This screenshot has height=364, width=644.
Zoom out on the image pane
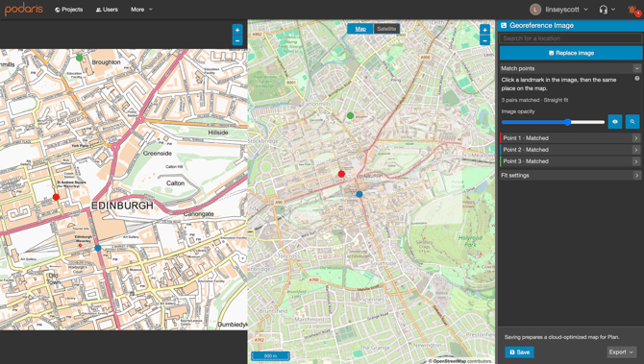click(237, 40)
